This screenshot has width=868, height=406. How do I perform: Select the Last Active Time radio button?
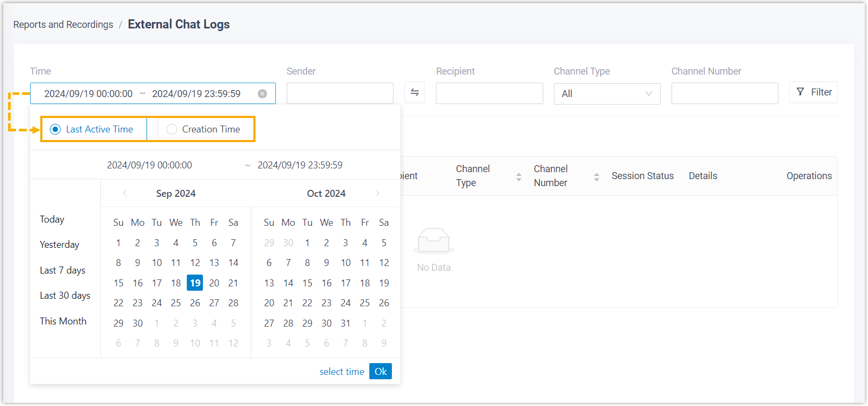(x=55, y=129)
